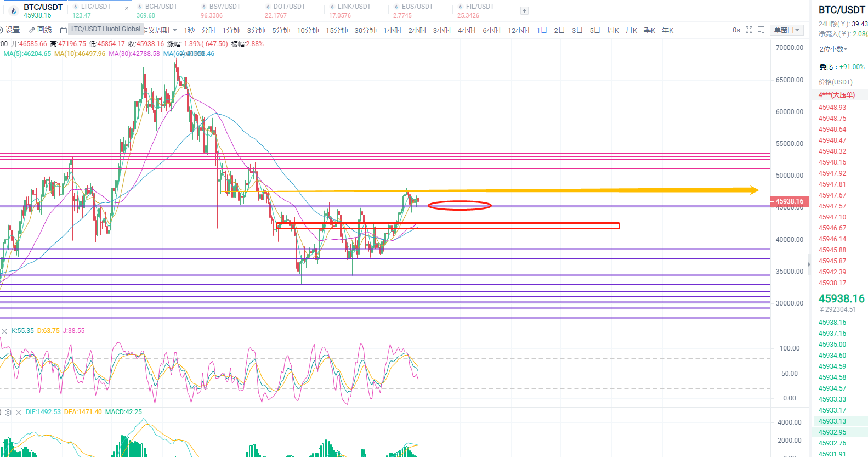Select the 3日 timeframe
The width and height of the screenshot is (868, 457).
577,30
